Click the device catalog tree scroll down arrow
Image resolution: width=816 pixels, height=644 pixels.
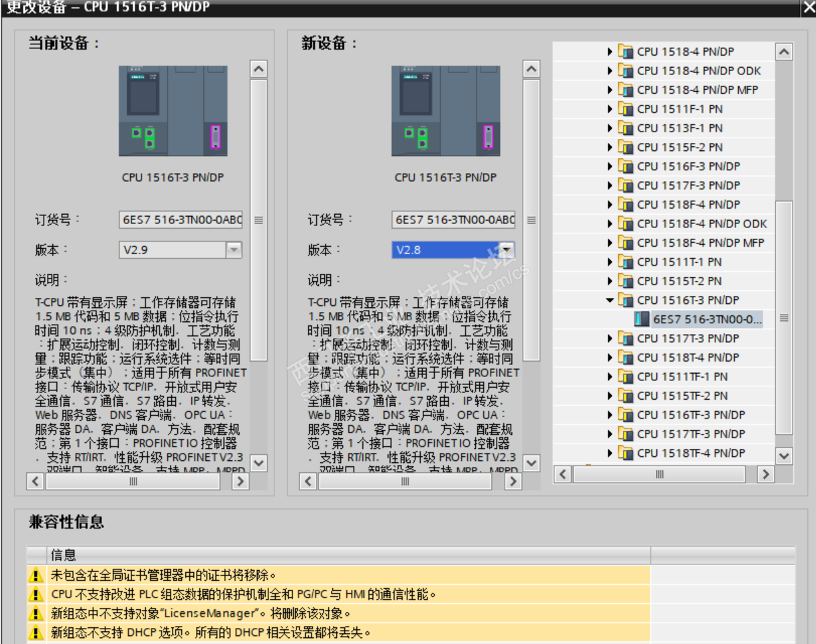click(784, 455)
